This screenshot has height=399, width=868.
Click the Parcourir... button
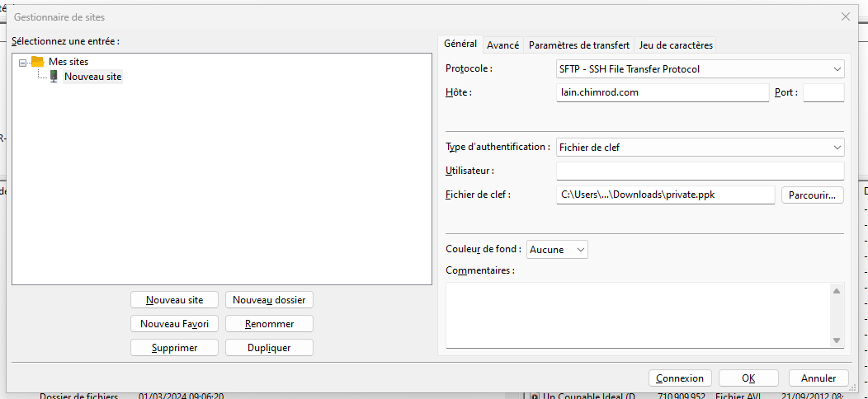click(x=811, y=195)
